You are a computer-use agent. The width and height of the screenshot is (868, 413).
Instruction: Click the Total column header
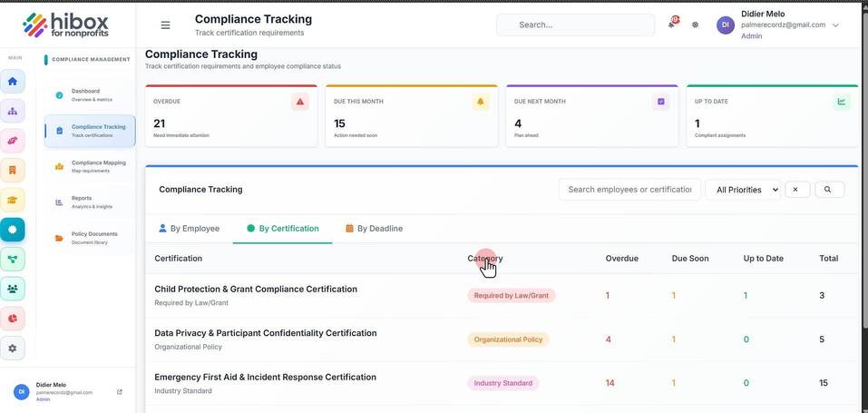(829, 259)
